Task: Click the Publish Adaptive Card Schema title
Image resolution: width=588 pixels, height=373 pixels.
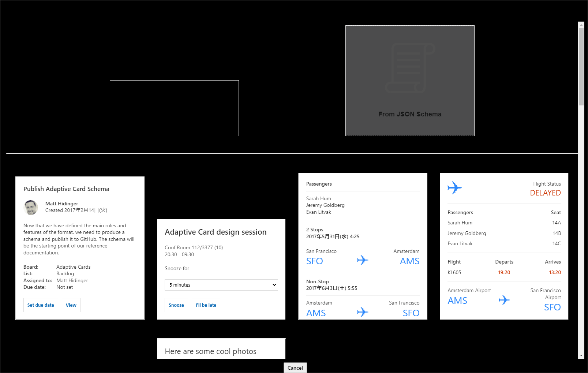Action: [x=66, y=189]
